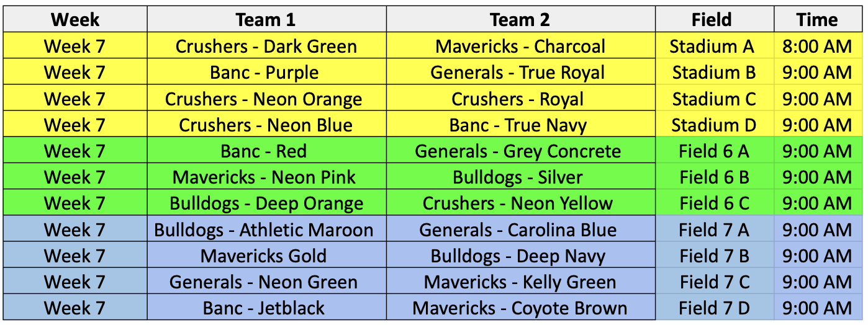Click the Time column header

(817, 20)
